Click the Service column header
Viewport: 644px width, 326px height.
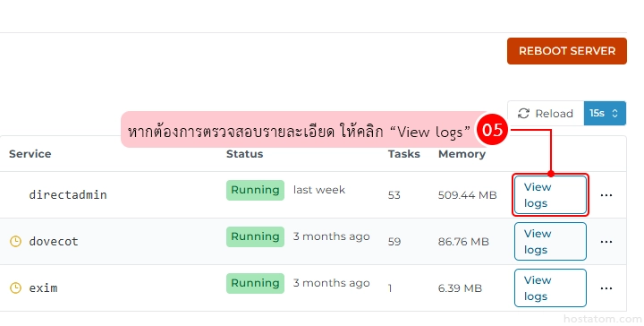(x=30, y=154)
